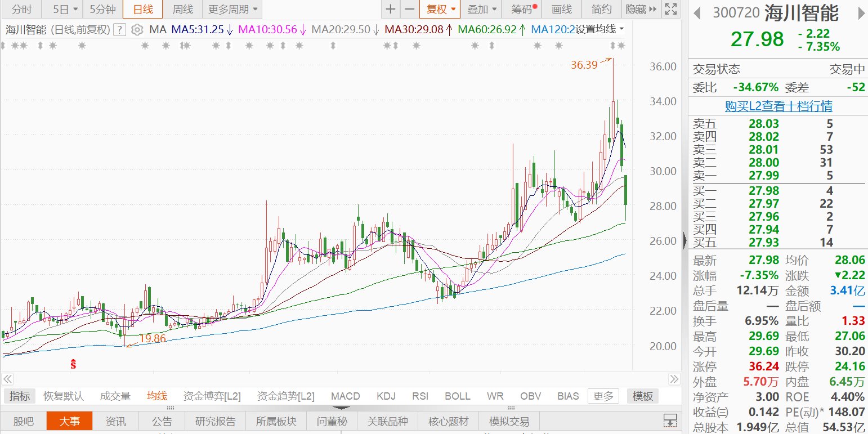Image resolution: width=868 pixels, height=434 pixels.
Task: Toggle the 成交量 volume indicator
Action: coord(115,396)
